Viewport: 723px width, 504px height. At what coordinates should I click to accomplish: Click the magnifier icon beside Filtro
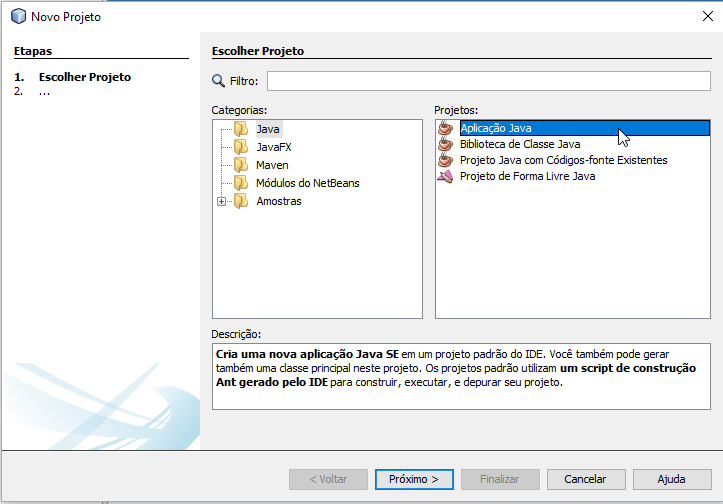219,81
